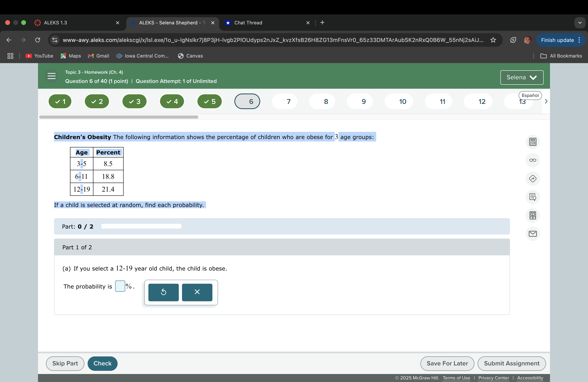Screen dimensions: 588x382
Task: Expand the Selena user dropdown
Action: pyautogui.click(x=522, y=78)
